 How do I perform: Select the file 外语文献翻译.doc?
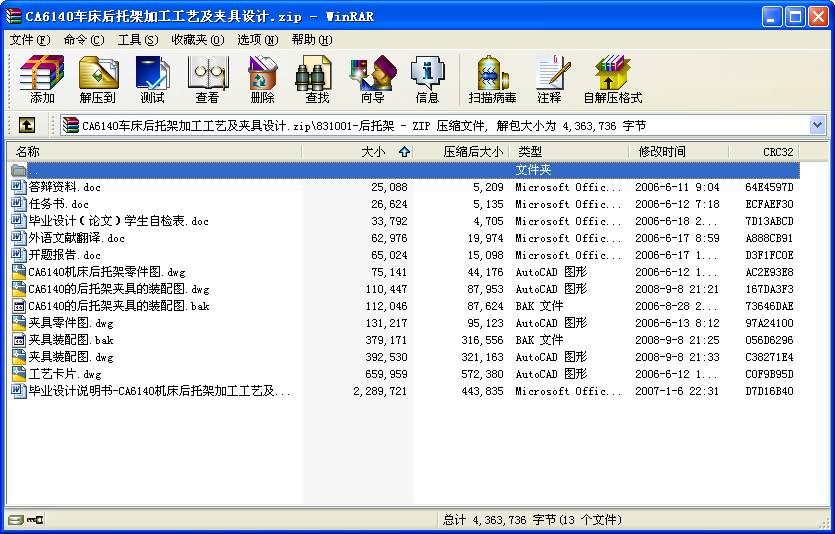[76, 238]
